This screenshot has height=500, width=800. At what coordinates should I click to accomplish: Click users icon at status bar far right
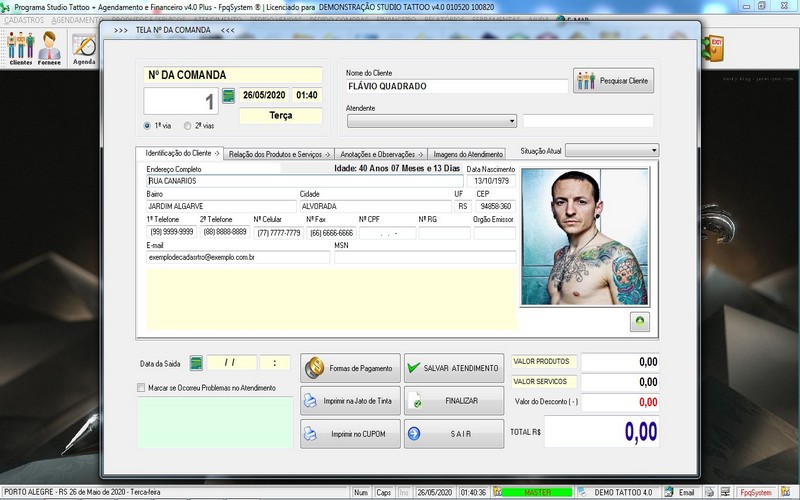pyautogui.click(x=786, y=492)
